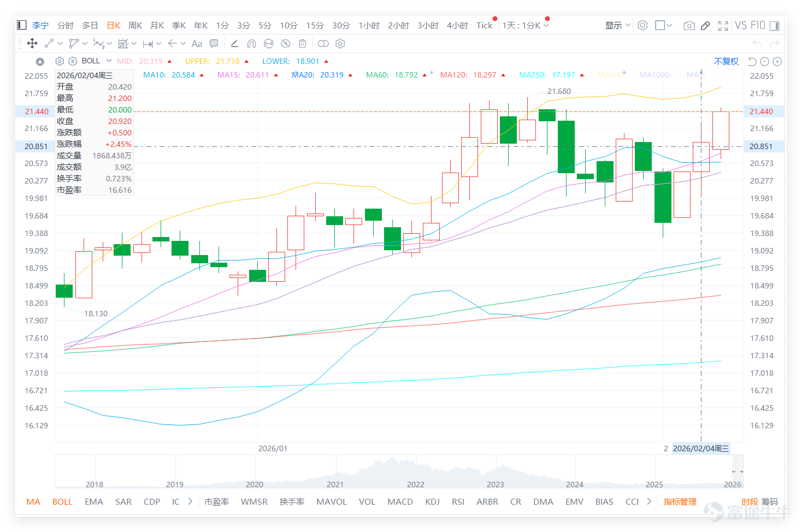Select the MACD indicator tab
This screenshot has height=532, width=802.
(x=400, y=501)
